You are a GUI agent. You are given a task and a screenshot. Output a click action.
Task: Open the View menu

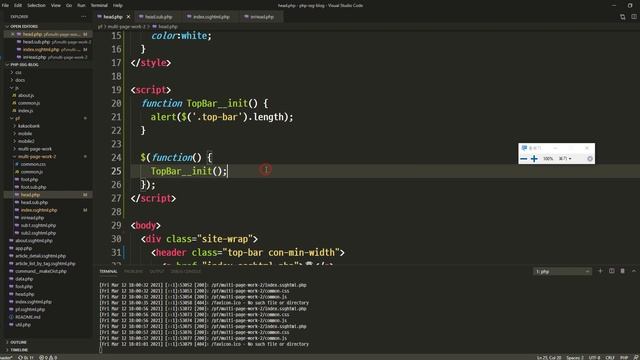pos(56,5)
